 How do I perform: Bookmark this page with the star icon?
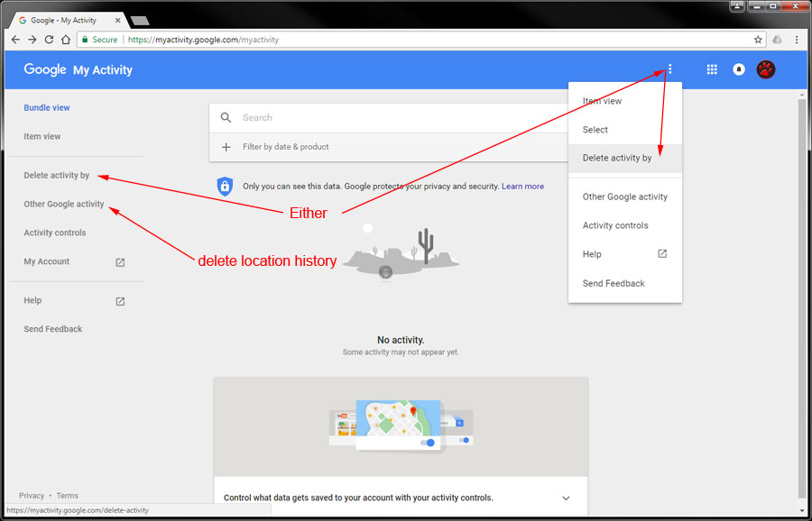click(x=758, y=40)
